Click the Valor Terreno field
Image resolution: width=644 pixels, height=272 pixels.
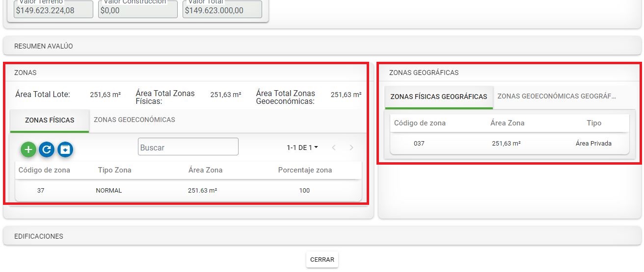54,10
